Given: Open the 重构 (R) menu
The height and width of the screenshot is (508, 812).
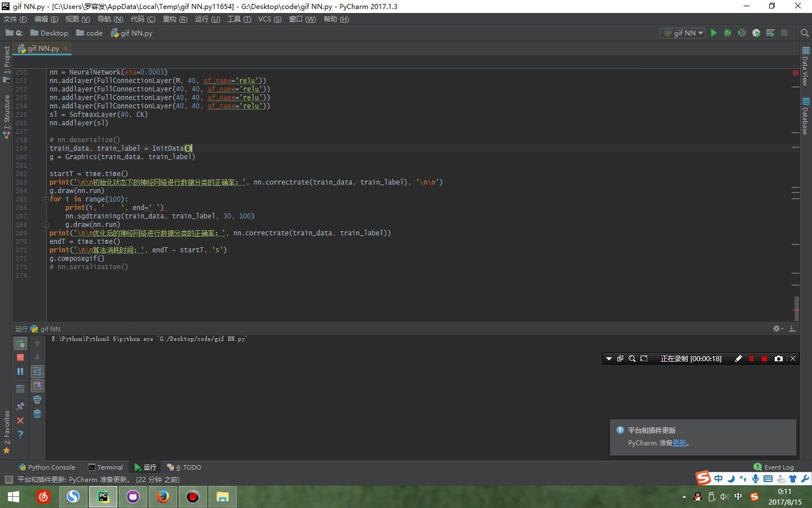Looking at the screenshot, I should pos(175,19).
